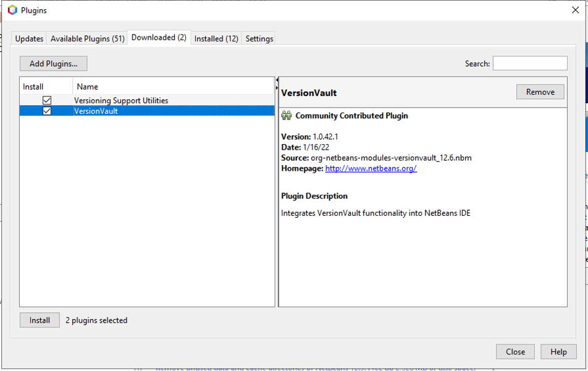Collapse the split pane using divider arrow

pyautogui.click(x=277, y=81)
